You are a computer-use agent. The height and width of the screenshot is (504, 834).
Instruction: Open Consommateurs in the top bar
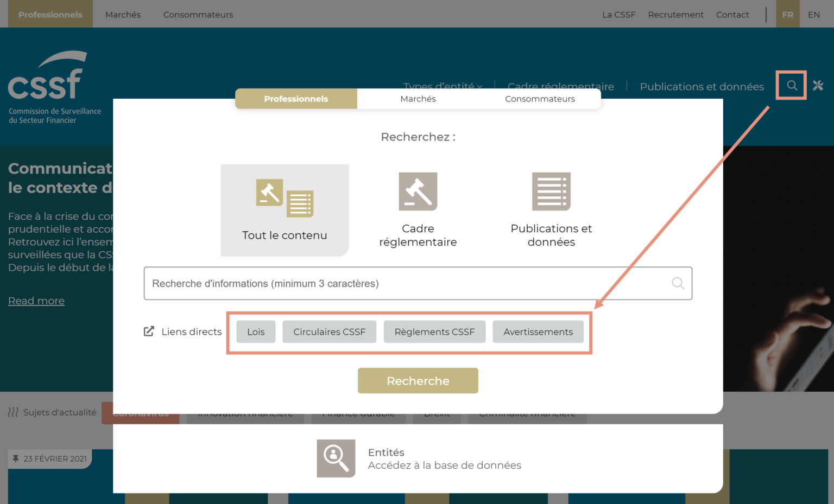(x=198, y=15)
